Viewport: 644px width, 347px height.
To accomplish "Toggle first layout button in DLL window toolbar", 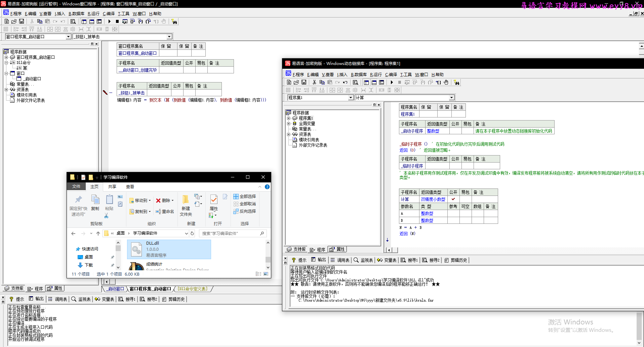I will 366,82.
